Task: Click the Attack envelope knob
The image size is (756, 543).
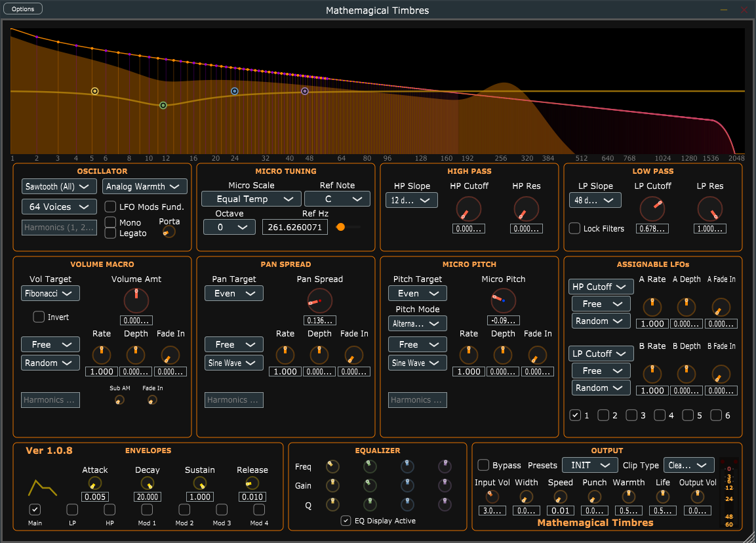Action: [x=95, y=483]
